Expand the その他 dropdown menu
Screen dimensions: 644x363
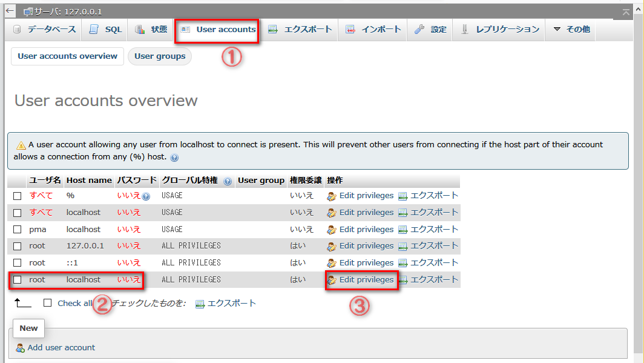pyautogui.click(x=571, y=29)
